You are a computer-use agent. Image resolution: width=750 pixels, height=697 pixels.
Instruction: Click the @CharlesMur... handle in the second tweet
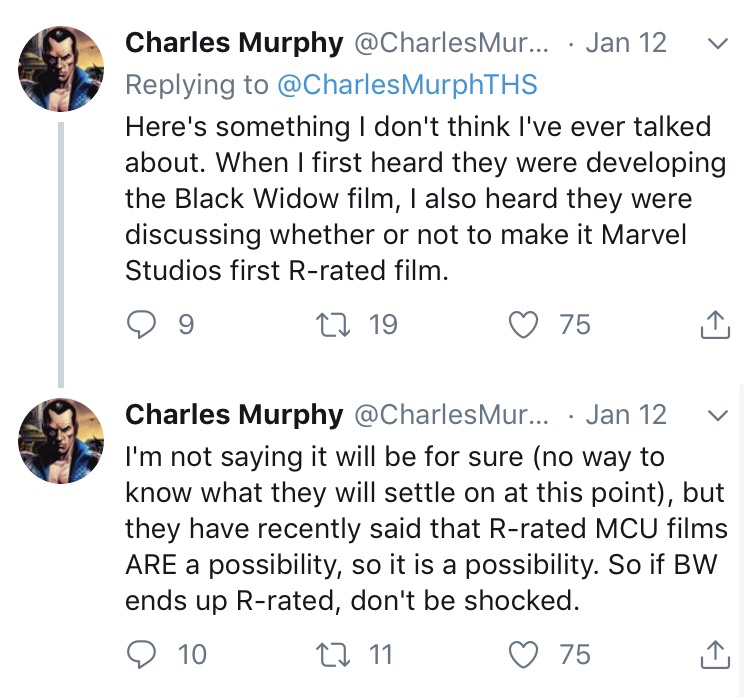(x=451, y=413)
